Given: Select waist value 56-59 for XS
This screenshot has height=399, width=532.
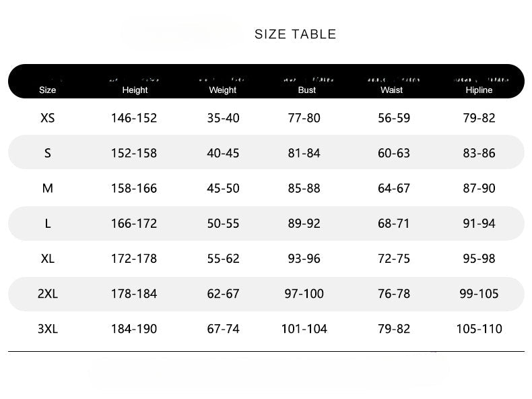Looking at the screenshot, I should pyautogui.click(x=394, y=118).
